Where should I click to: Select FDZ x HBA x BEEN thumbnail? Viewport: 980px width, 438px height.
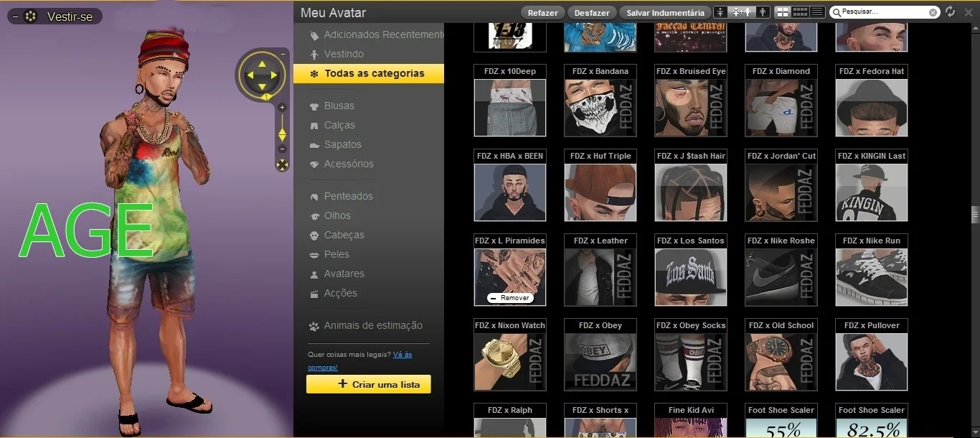point(510,192)
